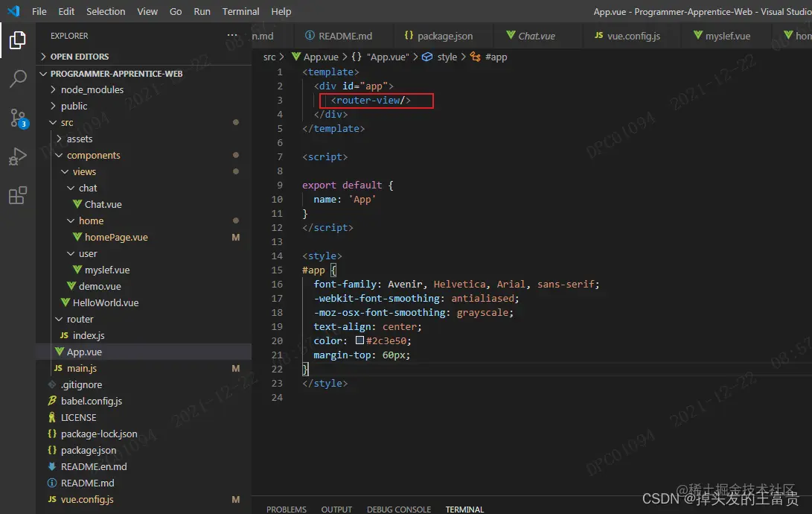Screen dimensions: 812x514
Task: Collapse the user folder
Action: [71, 253]
